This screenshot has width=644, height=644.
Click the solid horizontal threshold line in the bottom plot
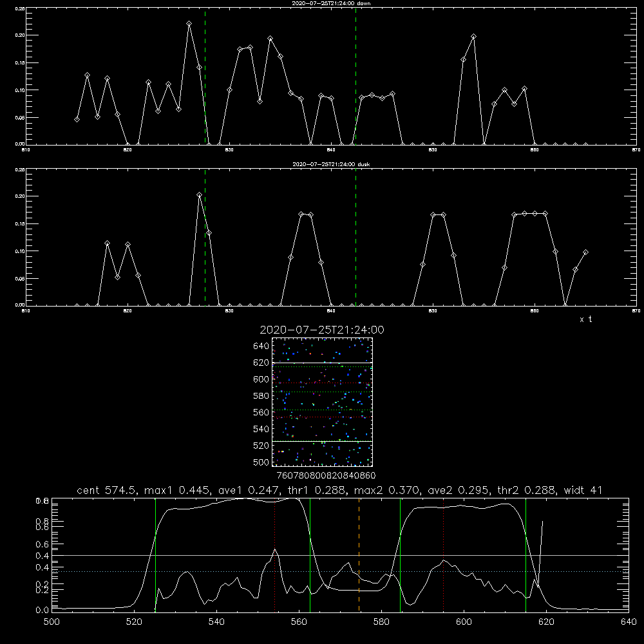340,555
